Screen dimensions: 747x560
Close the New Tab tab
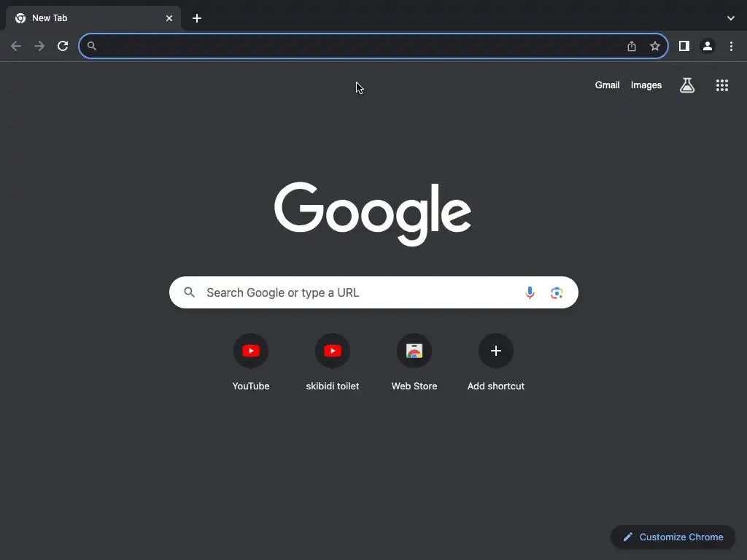click(x=169, y=18)
